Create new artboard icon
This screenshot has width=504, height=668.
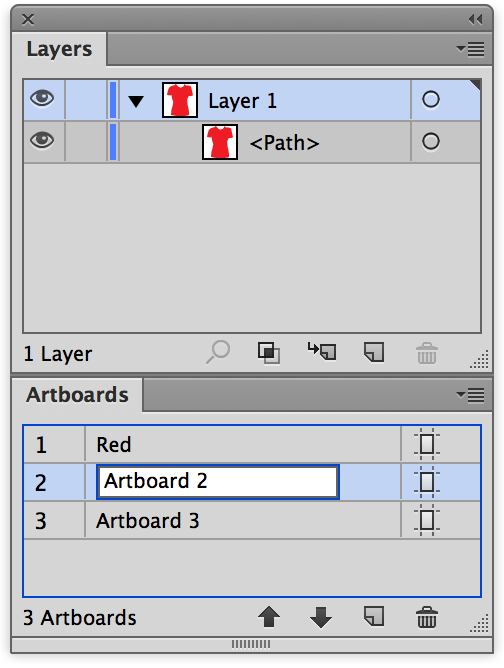[x=374, y=616]
